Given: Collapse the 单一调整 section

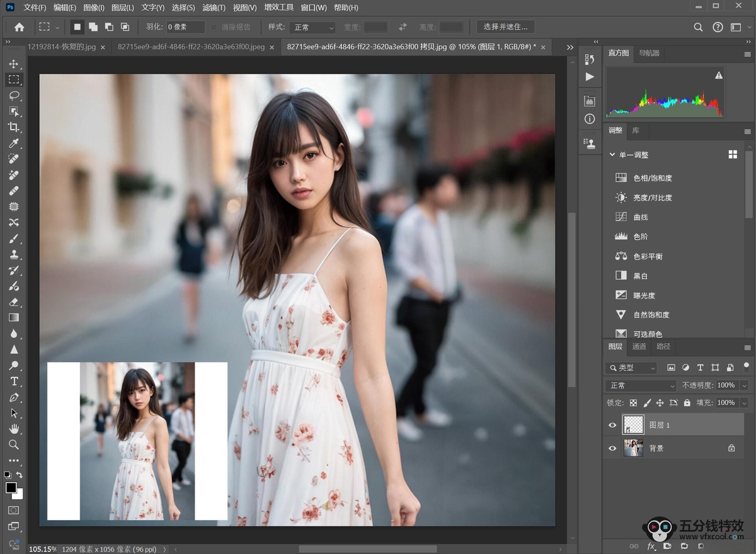Looking at the screenshot, I should coord(612,155).
